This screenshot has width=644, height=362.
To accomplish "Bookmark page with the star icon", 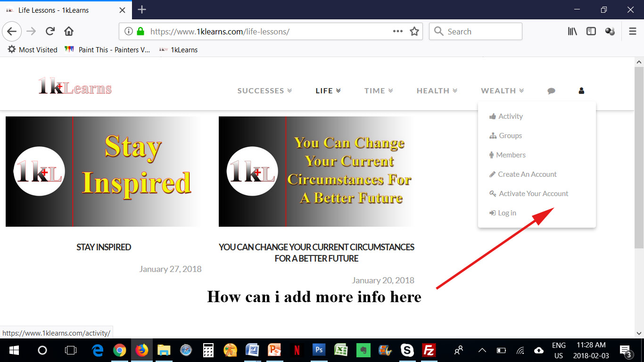I will tap(414, 32).
